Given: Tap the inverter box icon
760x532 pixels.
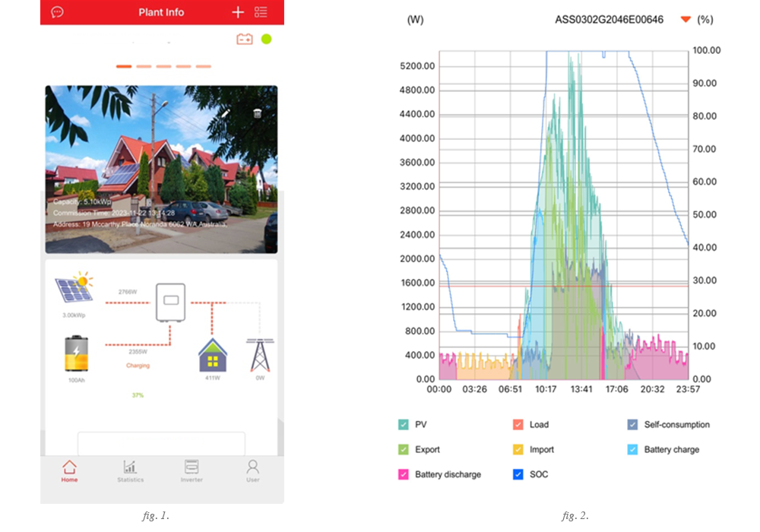Looking at the screenshot, I should tap(170, 302).
